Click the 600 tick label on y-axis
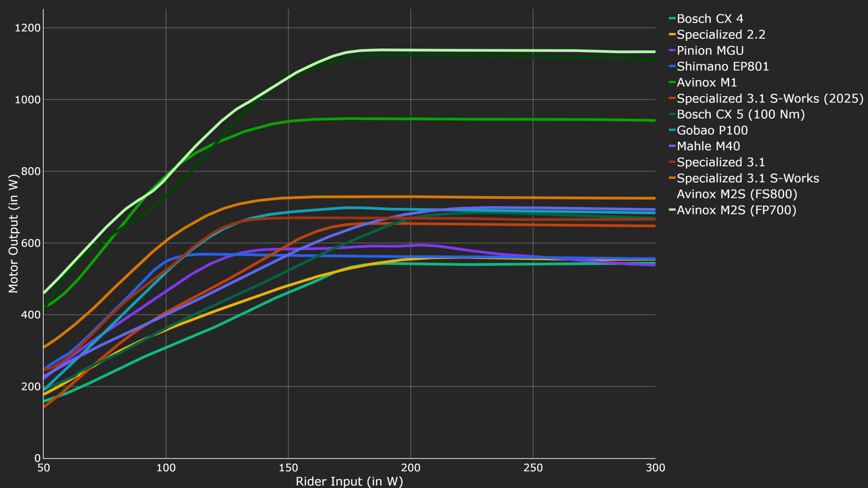Image resolution: width=868 pixels, height=488 pixels. point(31,243)
